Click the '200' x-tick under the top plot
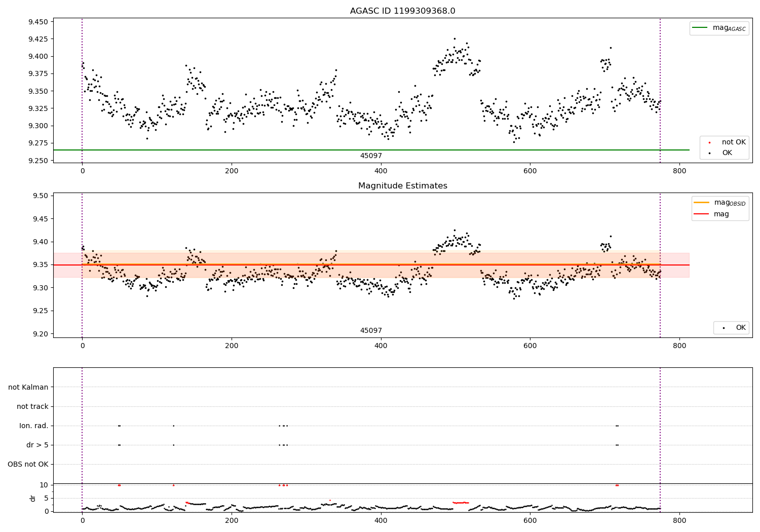 [232, 171]
